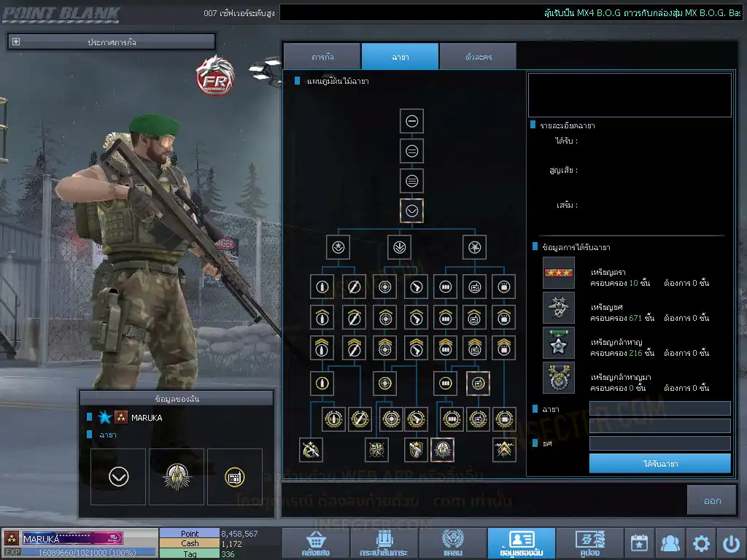Select the crossed rifles title at tree bottom-left

coord(311,450)
